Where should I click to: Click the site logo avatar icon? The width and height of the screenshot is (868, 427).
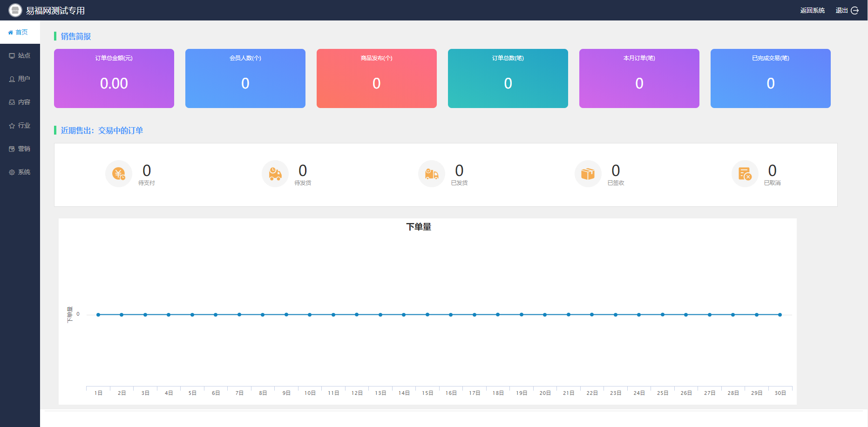[15, 10]
